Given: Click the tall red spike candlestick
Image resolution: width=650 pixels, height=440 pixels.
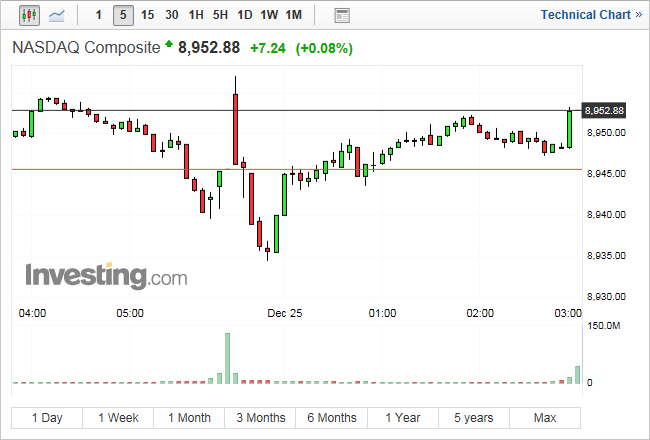Looking at the screenshot, I should [x=235, y=129].
